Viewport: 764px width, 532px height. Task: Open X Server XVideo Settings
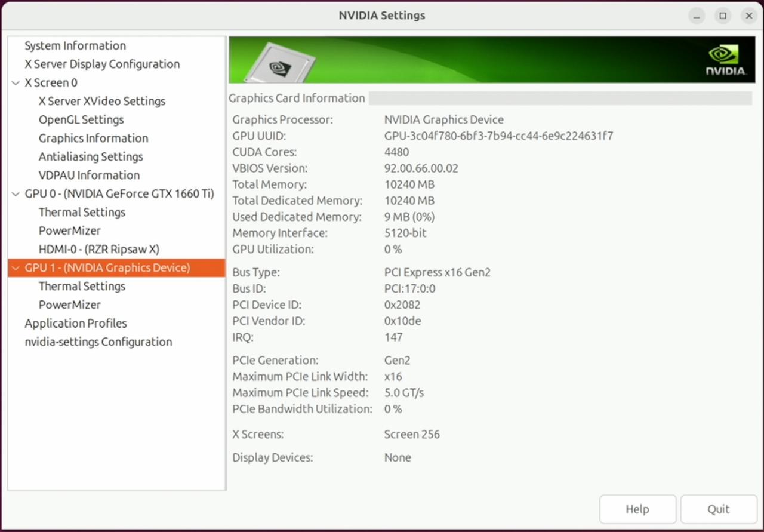(x=101, y=102)
